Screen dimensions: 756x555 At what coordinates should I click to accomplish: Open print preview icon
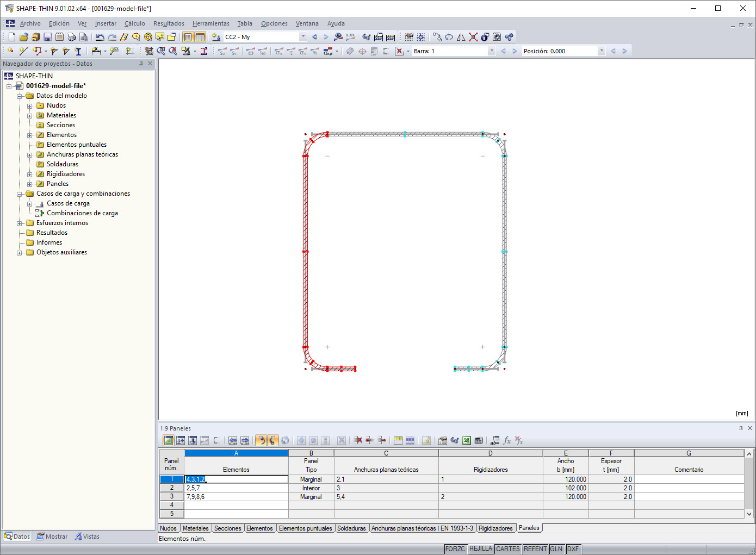click(83, 37)
